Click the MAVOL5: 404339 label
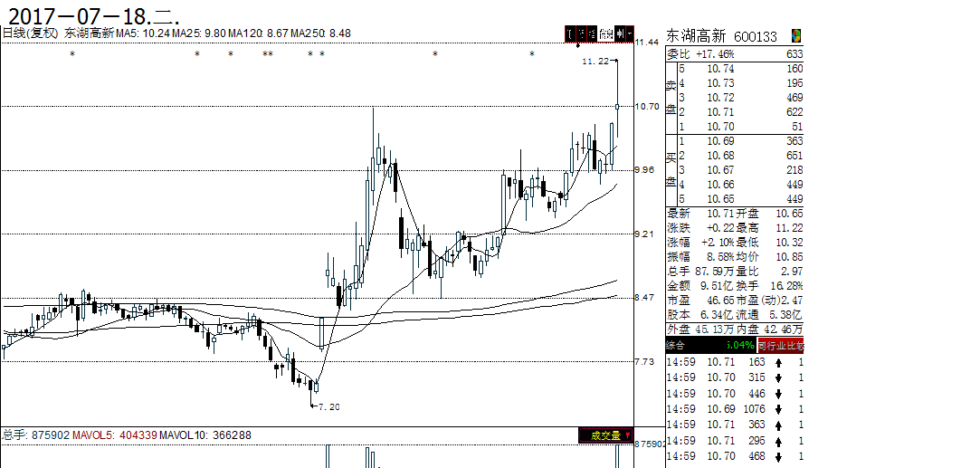Image resolution: width=980 pixels, height=468 pixels. (114, 435)
